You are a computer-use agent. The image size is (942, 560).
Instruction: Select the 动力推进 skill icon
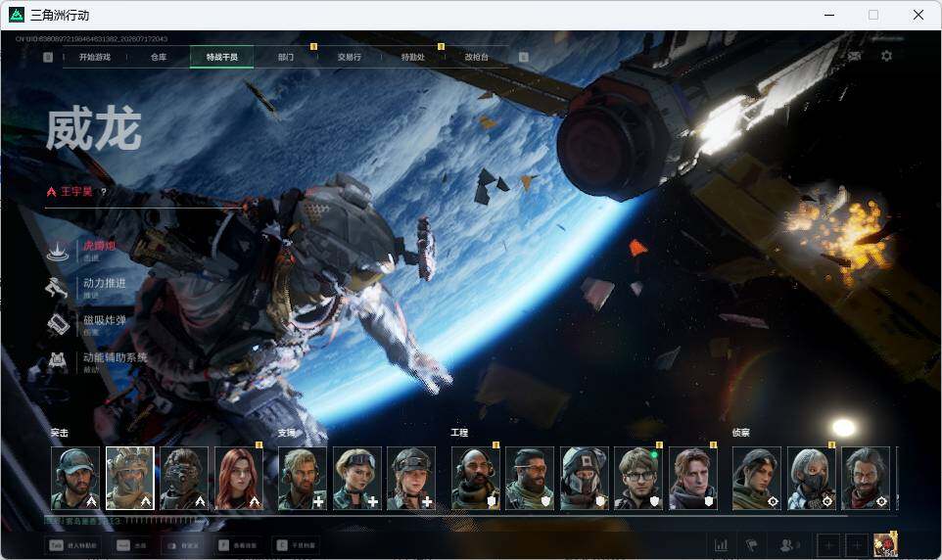click(58, 288)
